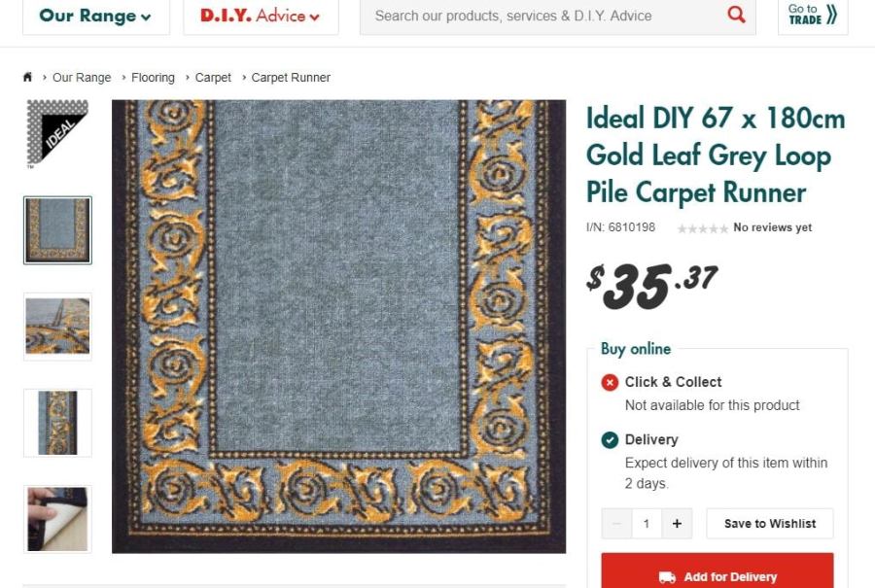
Task: Expand the Our Range dropdown
Action: pyautogui.click(x=95, y=16)
